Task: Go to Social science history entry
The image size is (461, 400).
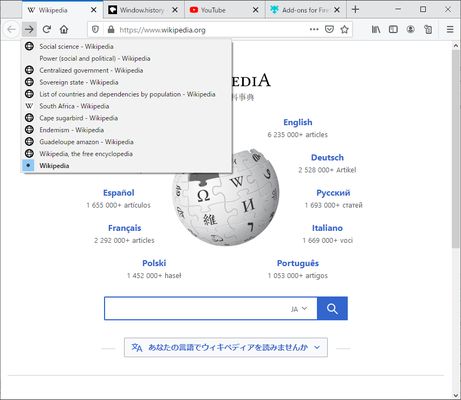Action: pos(127,46)
